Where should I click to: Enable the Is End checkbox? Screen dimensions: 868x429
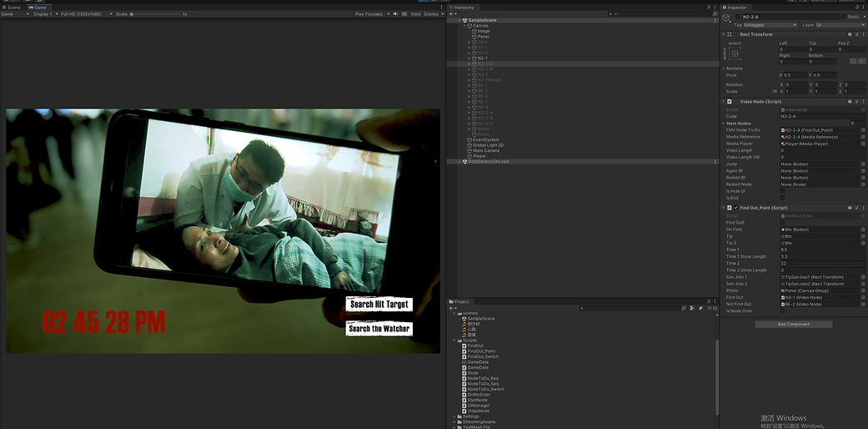click(x=782, y=198)
